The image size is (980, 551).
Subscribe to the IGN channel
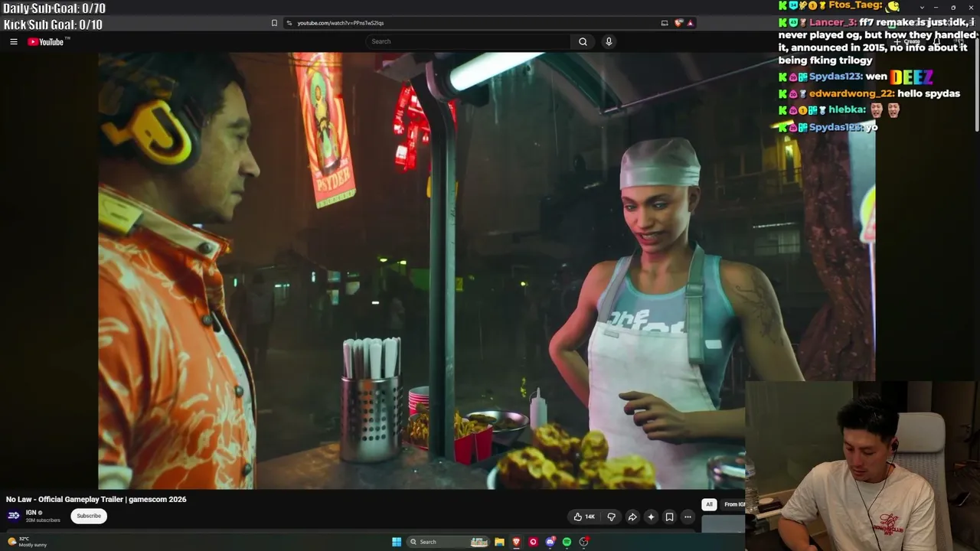coord(89,516)
